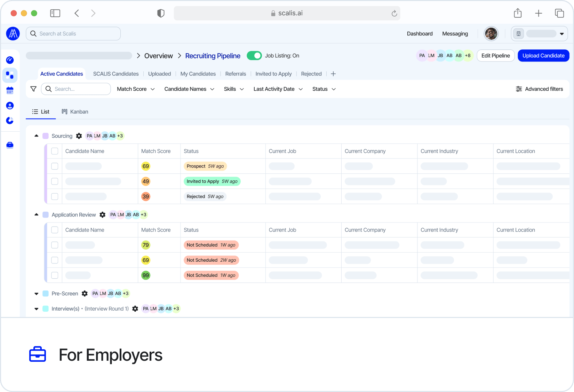Expand the Pre-Screen stage section
Viewport: 574px width, 392px height.
pos(37,294)
